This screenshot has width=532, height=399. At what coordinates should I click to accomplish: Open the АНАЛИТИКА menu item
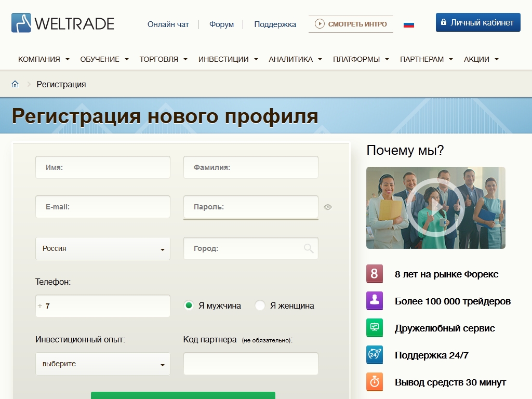pyautogui.click(x=295, y=59)
